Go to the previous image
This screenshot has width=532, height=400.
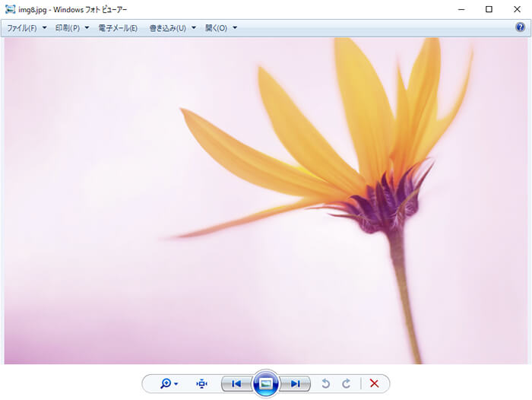236,384
